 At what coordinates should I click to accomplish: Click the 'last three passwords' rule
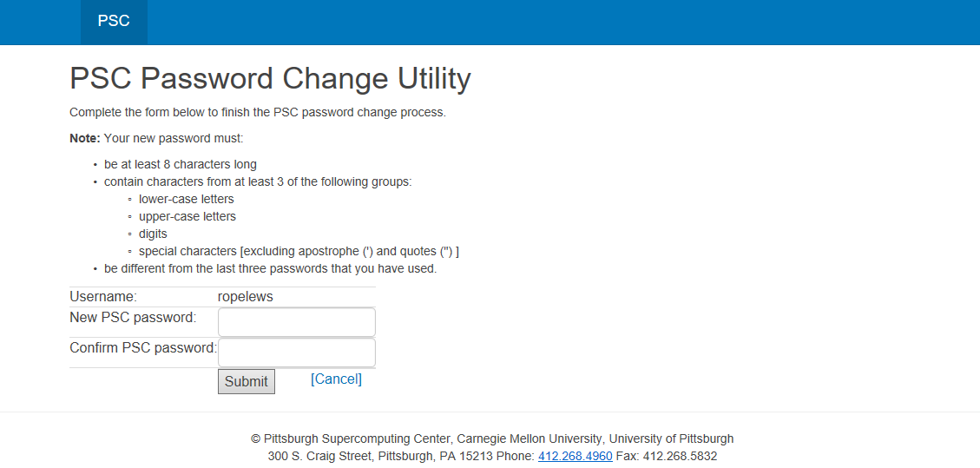271,270
